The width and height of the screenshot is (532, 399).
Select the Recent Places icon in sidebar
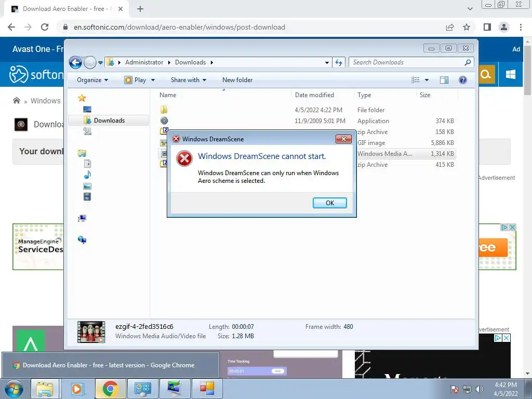pyautogui.click(x=87, y=131)
